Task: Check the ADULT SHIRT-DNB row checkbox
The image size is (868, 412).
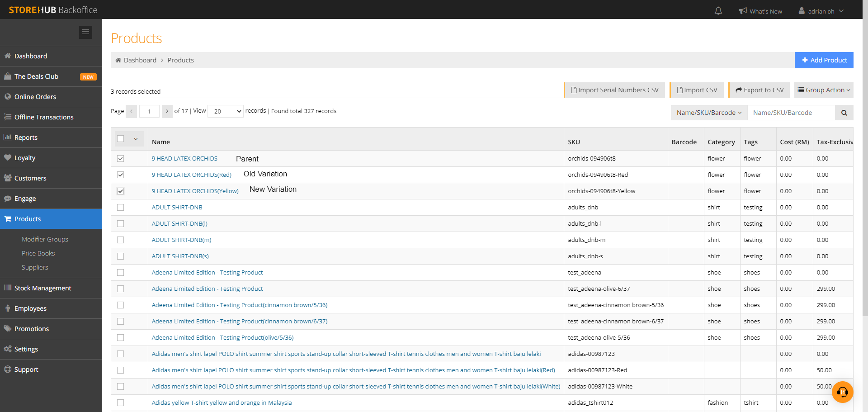Action: tap(121, 208)
